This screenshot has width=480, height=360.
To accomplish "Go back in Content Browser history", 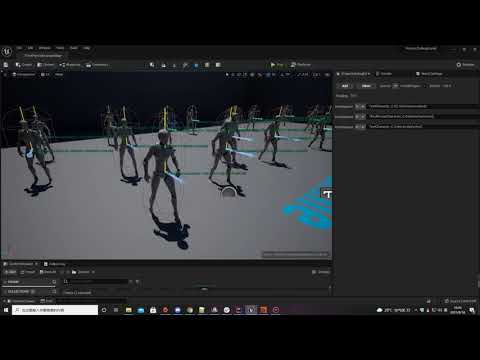I will [x=62, y=272].
